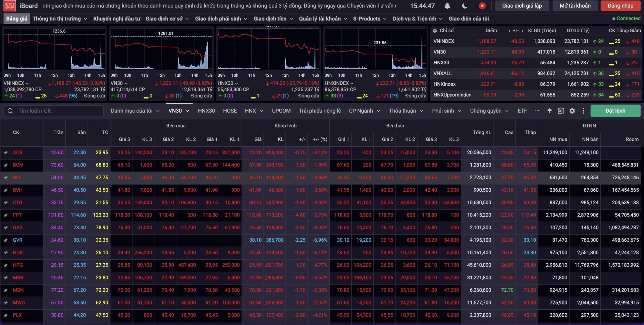Pin the CTG row
644x325 pixels.
coord(6,203)
